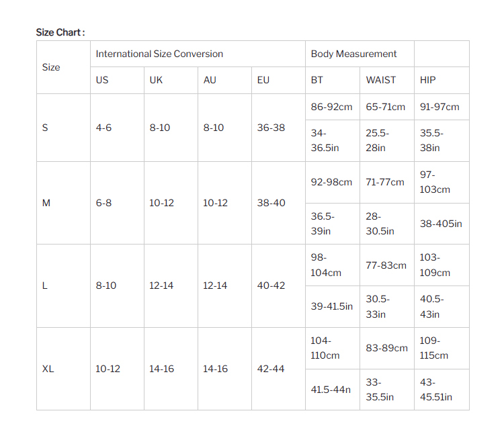Select the 'International Size Conversion' header cell
This screenshot has height=442, width=504.
click(x=159, y=54)
